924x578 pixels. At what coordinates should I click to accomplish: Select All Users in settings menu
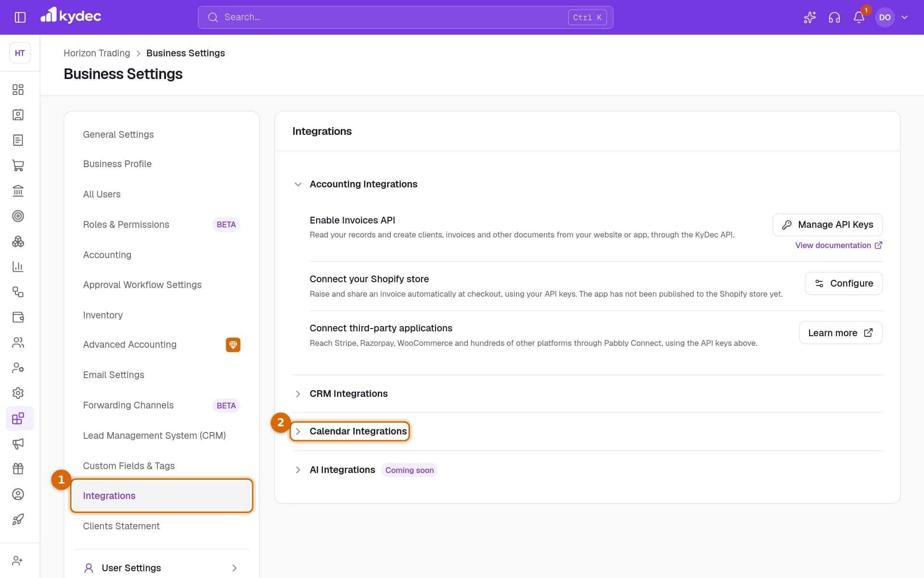161,194
